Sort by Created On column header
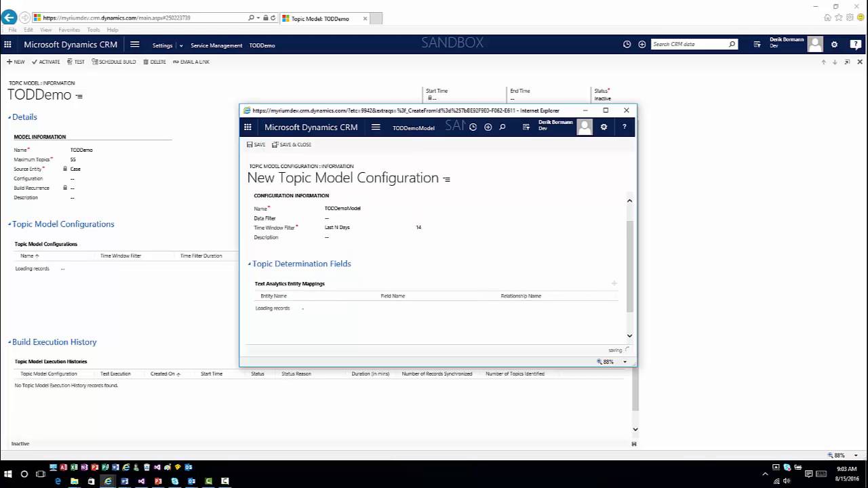This screenshot has width=868, height=488. coord(165,373)
